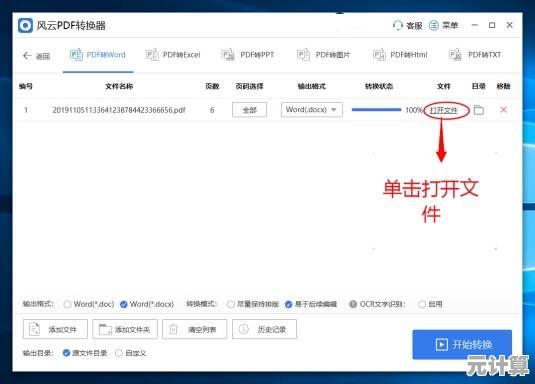The image size is (535, 384).
Task: Switch to PDF转TXT tab
Action: pyautogui.click(x=475, y=55)
